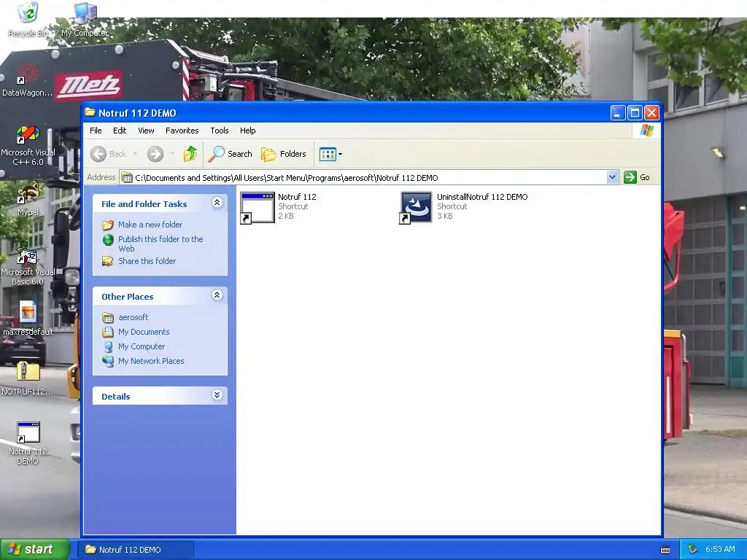The width and height of the screenshot is (747, 560).
Task: Open the Views button menu
Action: click(x=330, y=154)
